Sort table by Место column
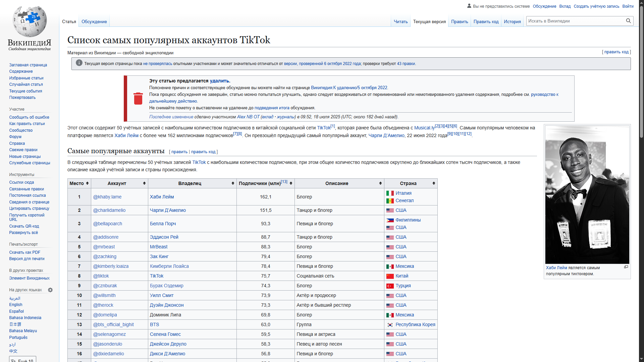 pos(87,183)
